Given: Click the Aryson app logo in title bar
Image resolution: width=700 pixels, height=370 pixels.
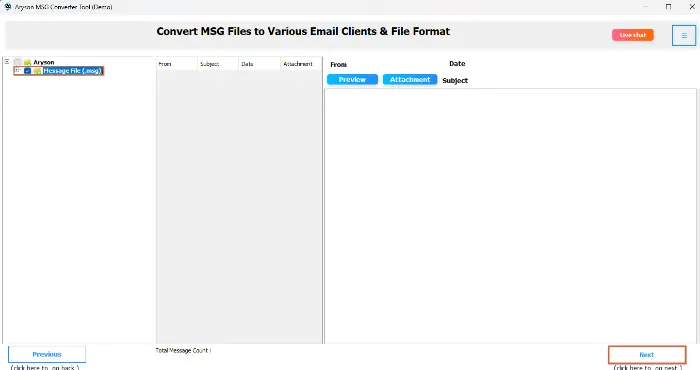Looking at the screenshot, I should click(x=8, y=7).
